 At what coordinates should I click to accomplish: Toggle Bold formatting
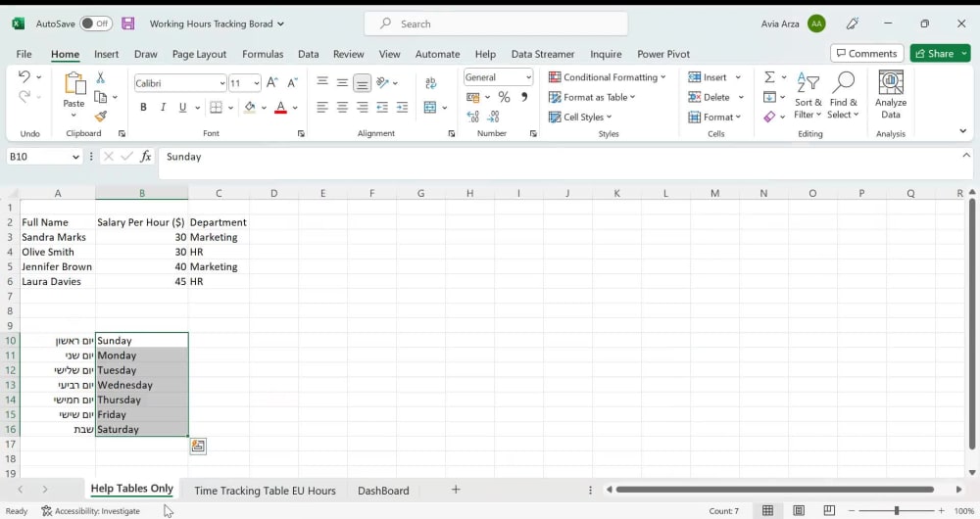click(x=143, y=108)
